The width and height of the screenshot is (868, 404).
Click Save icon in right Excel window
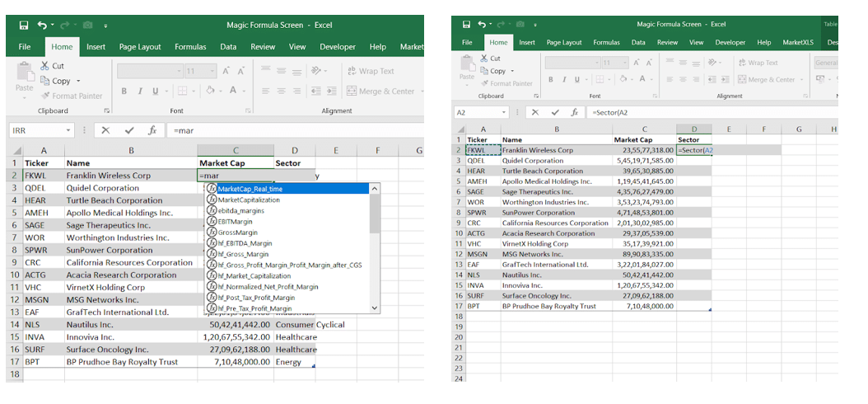[x=467, y=25]
